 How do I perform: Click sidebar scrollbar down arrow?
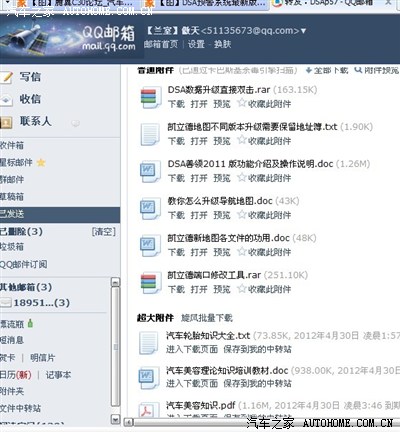(x=115, y=419)
